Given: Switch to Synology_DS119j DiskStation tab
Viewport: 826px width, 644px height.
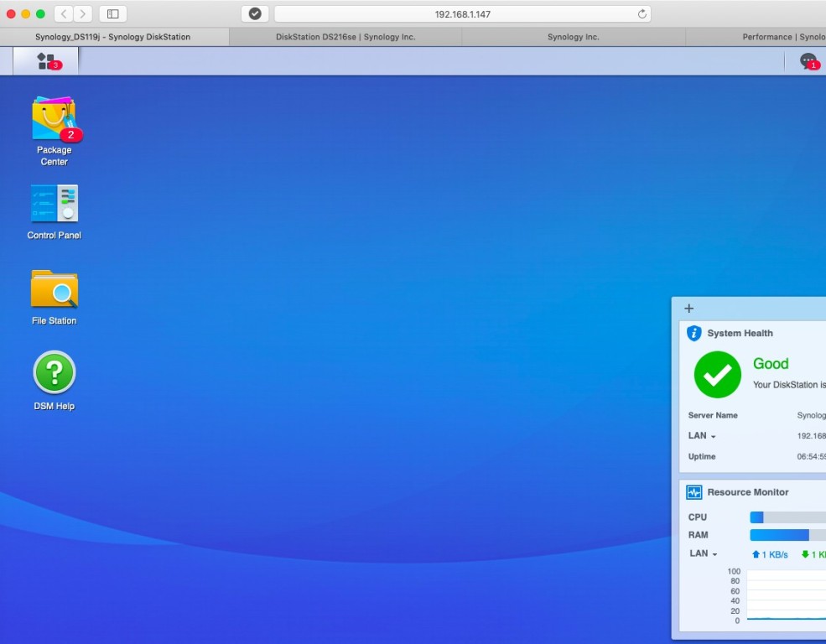Looking at the screenshot, I should point(112,37).
